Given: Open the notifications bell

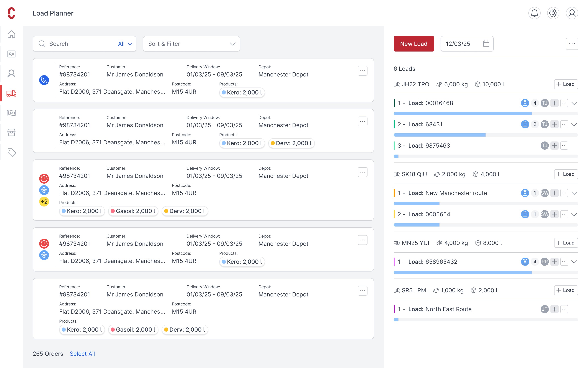Looking at the screenshot, I should pos(534,13).
